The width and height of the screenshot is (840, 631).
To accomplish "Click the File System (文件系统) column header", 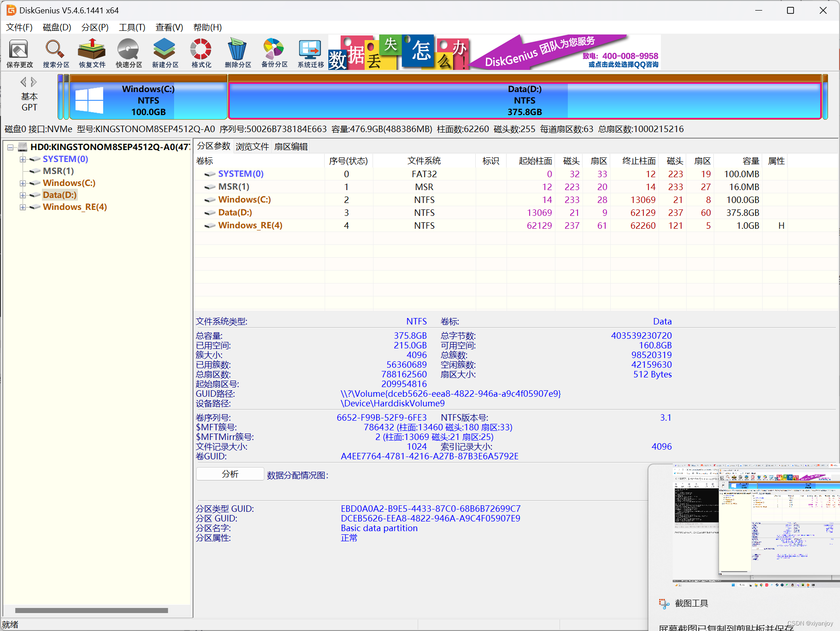I will point(424,161).
